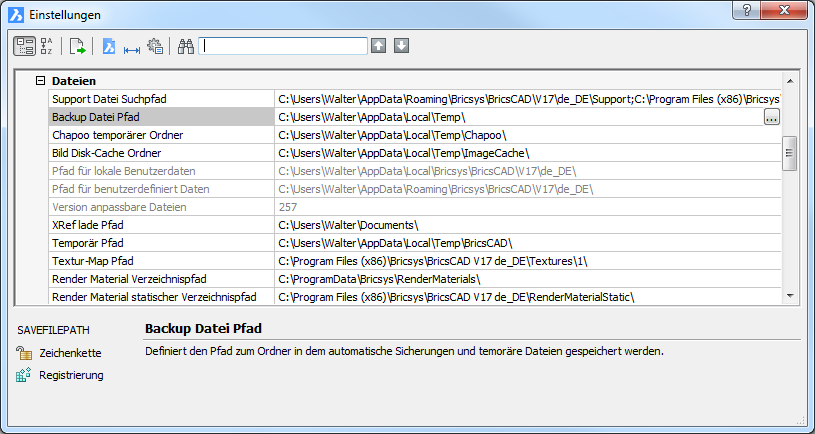Click the export settings icon

[x=78, y=46]
